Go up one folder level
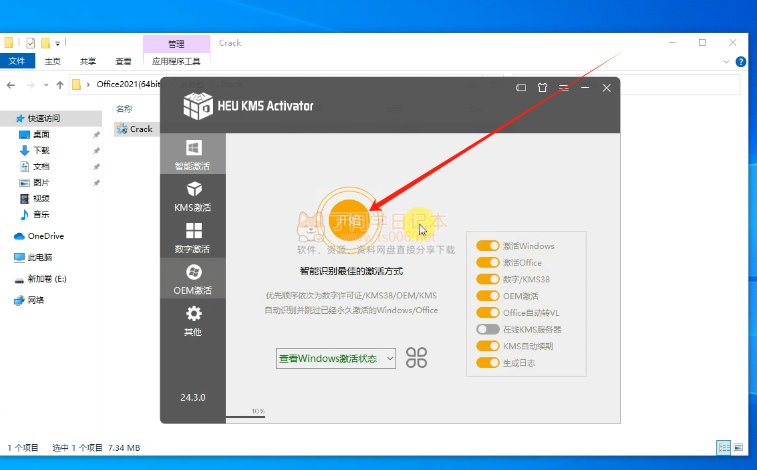 60,85
